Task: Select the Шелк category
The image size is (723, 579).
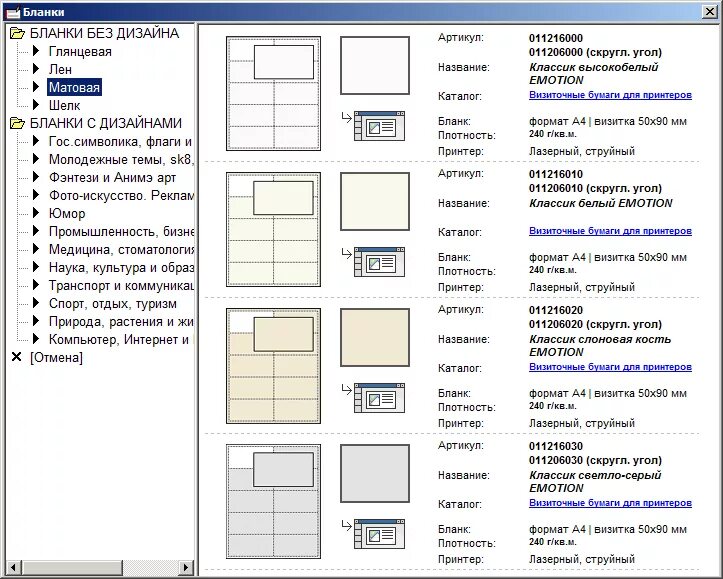Action: click(x=65, y=106)
